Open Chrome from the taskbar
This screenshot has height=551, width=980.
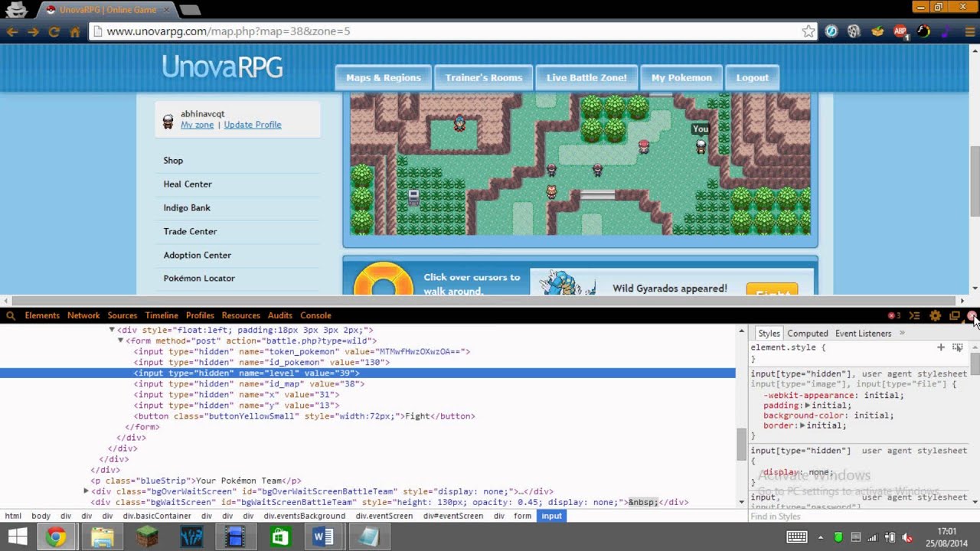pos(55,537)
